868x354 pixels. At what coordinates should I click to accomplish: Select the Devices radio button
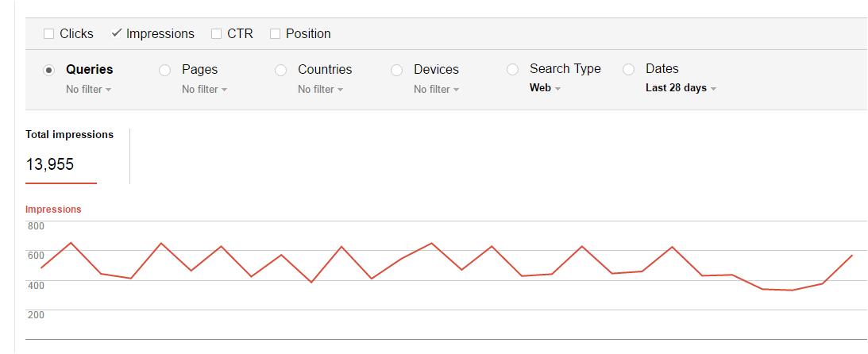(x=397, y=70)
